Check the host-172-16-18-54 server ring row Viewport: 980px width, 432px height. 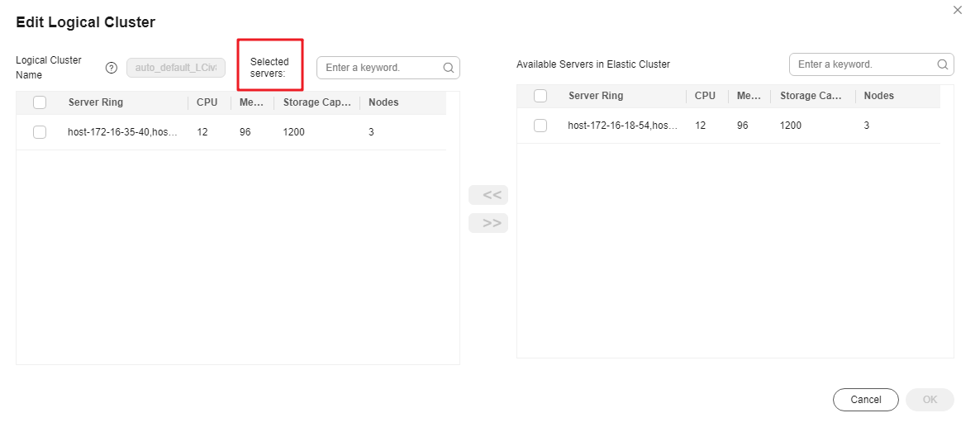(x=540, y=126)
